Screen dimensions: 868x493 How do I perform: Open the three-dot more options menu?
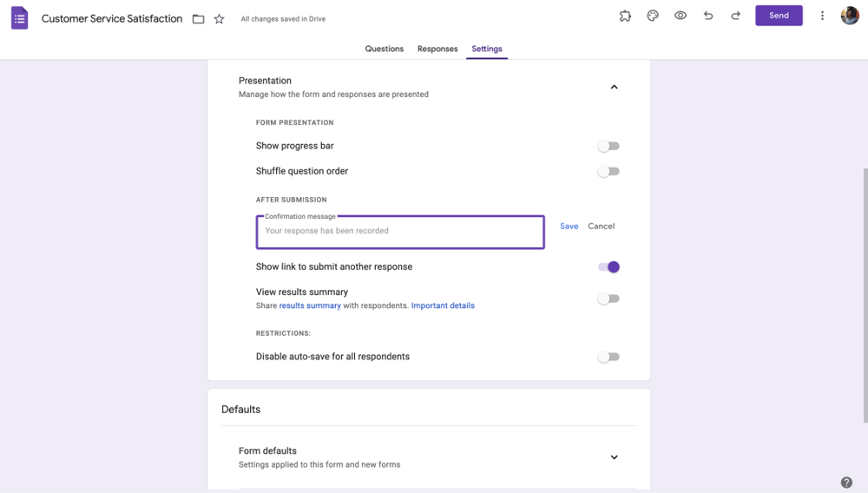coord(822,16)
